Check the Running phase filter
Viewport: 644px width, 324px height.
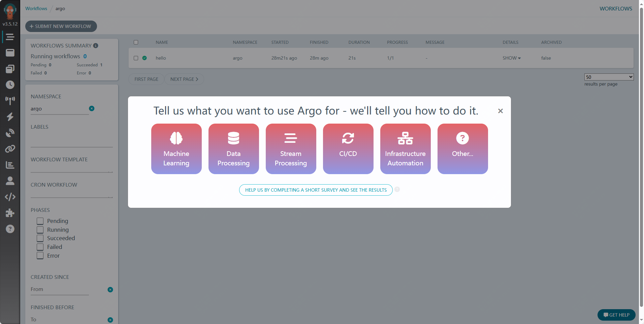(x=40, y=229)
